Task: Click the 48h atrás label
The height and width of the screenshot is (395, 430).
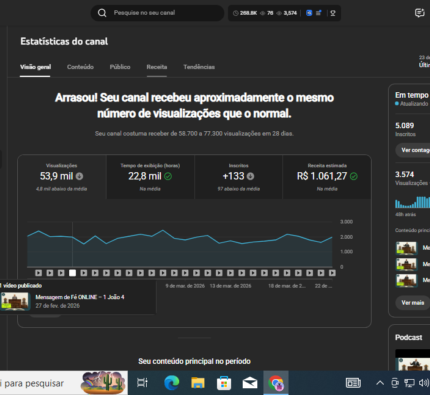Action: point(405,214)
